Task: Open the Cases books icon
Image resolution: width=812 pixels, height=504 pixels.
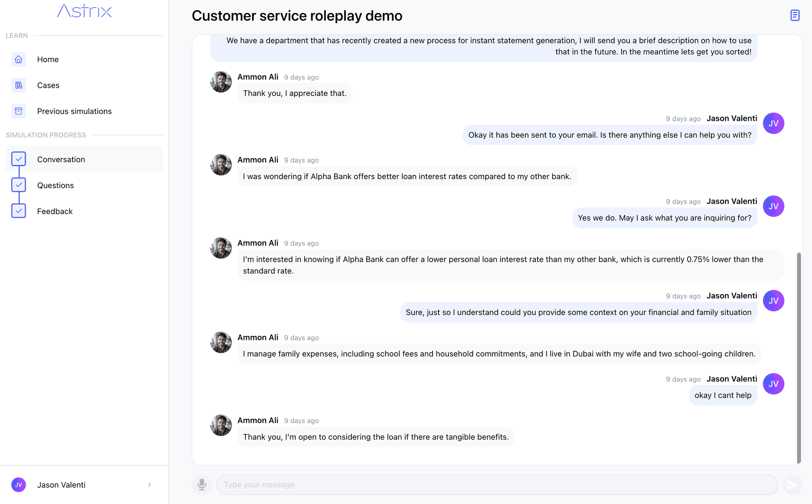Action: (19, 85)
